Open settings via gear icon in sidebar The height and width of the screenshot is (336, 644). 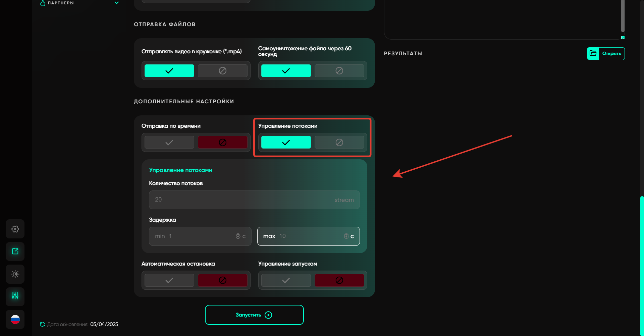tap(15, 229)
